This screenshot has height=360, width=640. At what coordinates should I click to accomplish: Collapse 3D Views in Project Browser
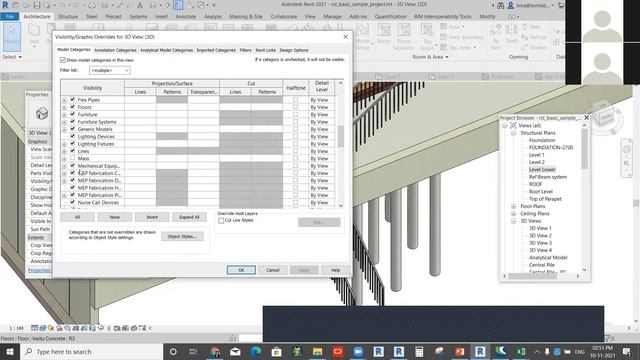513,221
